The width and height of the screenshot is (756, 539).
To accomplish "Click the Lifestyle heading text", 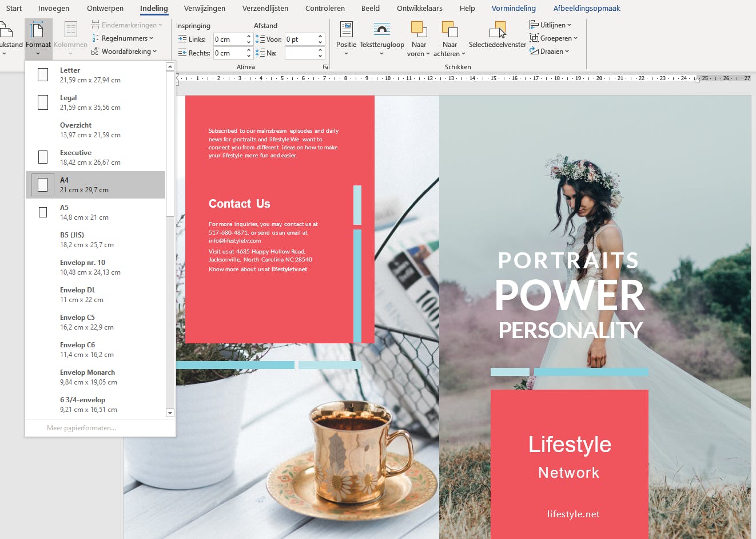I will coord(570,445).
